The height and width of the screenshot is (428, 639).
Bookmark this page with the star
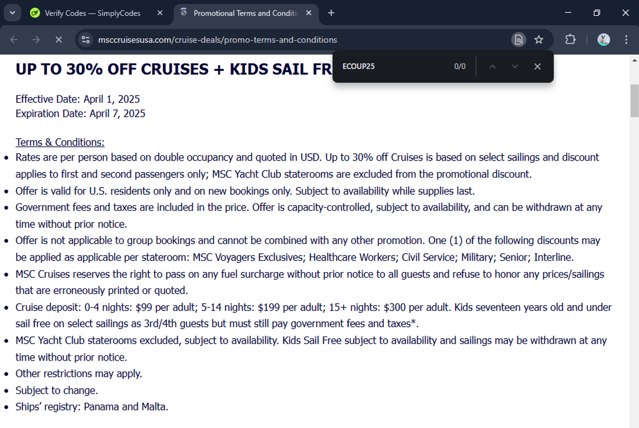tap(539, 40)
